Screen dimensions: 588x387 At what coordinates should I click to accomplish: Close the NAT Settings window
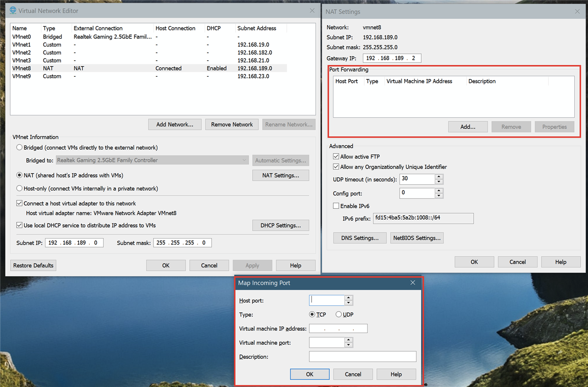[x=577, y=11]
